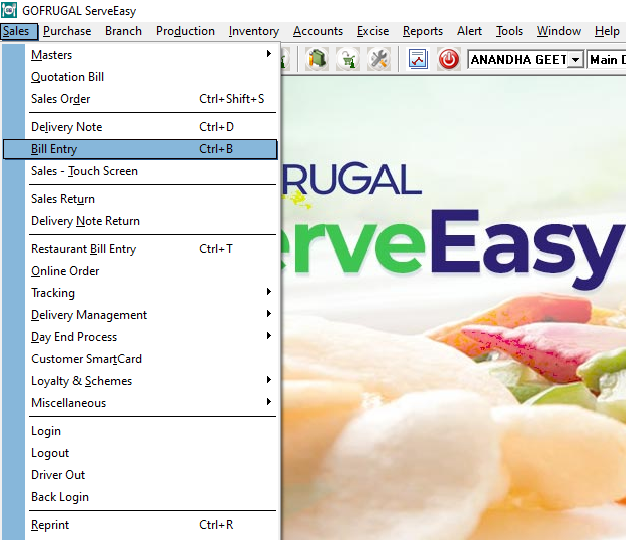The width and height of the screenshot is (626, 540).
Task: Click the shopping cart purchase toolbar icon
Action: pos(348,59)
